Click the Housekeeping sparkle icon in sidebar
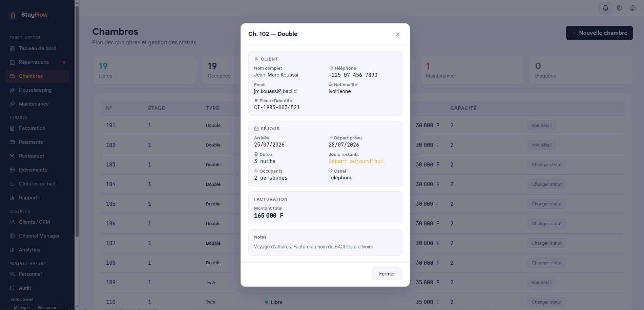Viewport: 644px width, 310px height. [x=12, y=90]
